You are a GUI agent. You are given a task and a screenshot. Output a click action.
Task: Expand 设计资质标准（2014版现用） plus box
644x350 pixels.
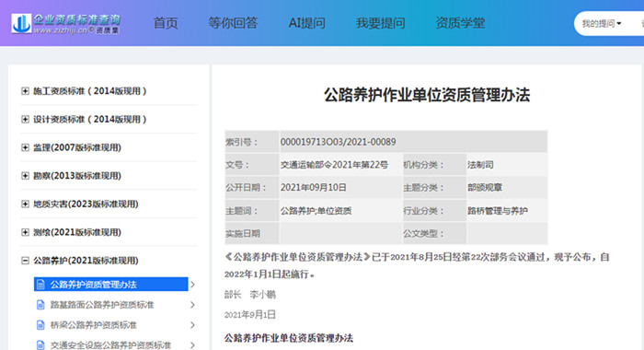click(25, 119)
